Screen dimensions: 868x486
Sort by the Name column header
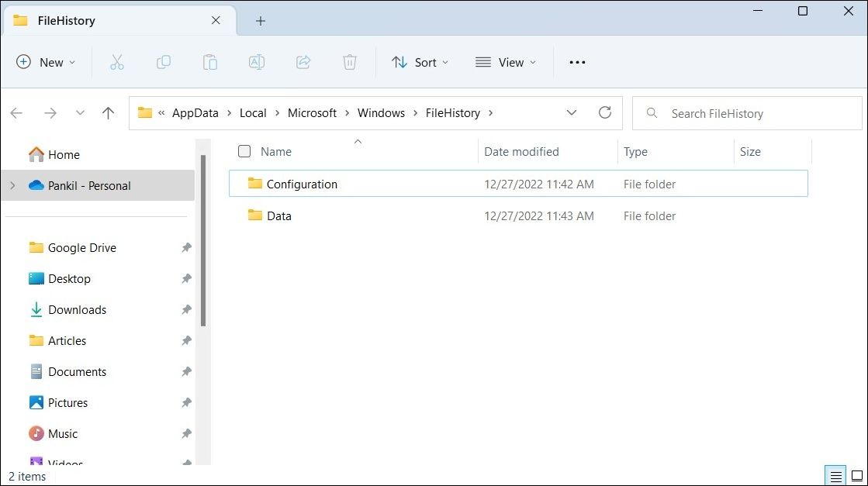[276, 152]
